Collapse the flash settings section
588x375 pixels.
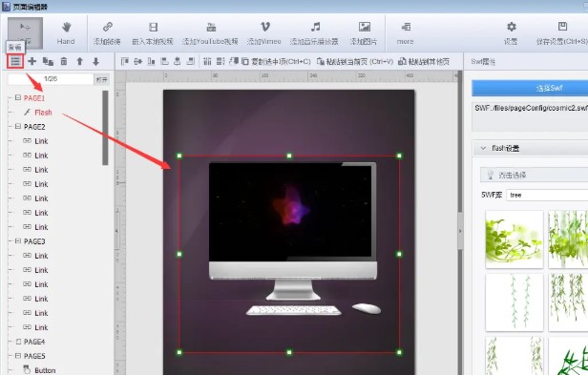tap(483, 149)
